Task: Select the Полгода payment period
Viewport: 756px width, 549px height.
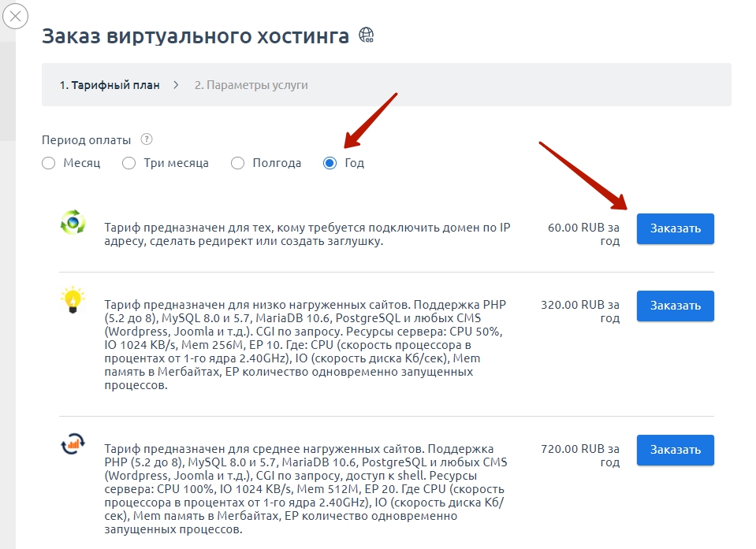Action: click(266, 163)
